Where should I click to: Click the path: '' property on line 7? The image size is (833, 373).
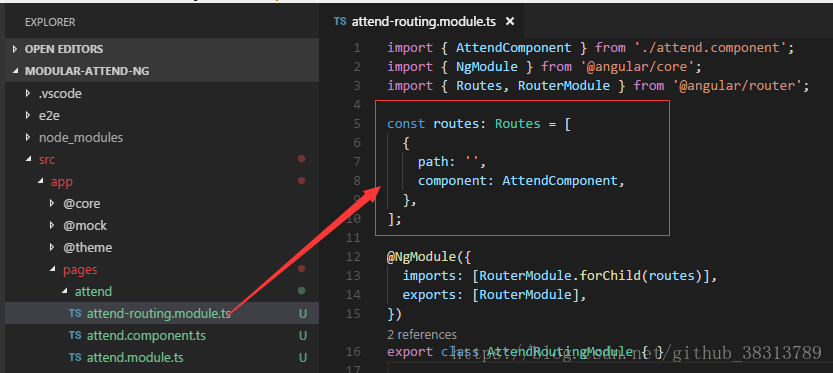tap(448, 162)
